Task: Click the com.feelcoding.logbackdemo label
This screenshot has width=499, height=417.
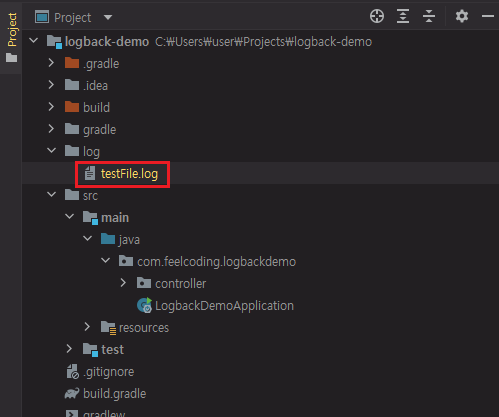Action: pos(217,262)
